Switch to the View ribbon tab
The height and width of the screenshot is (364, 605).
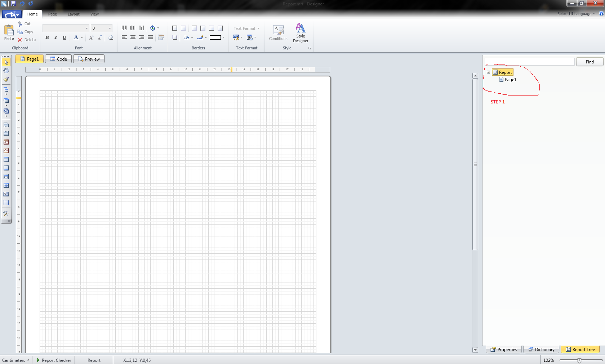click(x=94, y=14)
